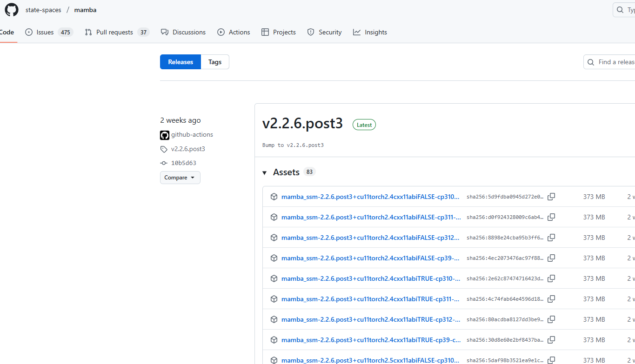
Task: Open the v2.2.6.post3 release title
Action: (x=302, y=123)
